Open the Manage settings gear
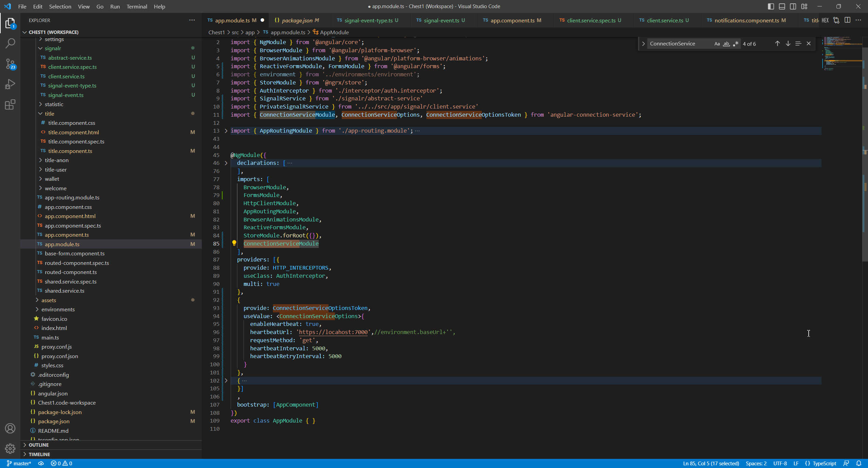Viewport: 868px width, 468px height. [10, 448]
